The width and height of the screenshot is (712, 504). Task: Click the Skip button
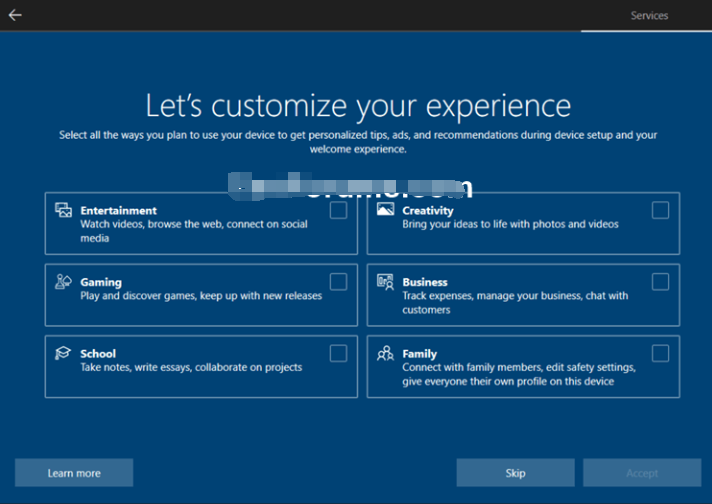515,473
